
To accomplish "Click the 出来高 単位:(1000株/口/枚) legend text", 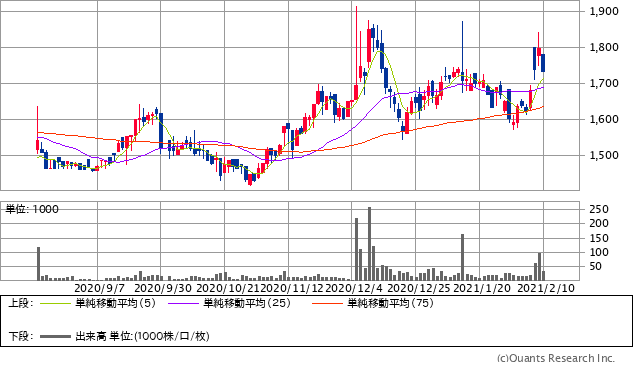I will 143,336.
